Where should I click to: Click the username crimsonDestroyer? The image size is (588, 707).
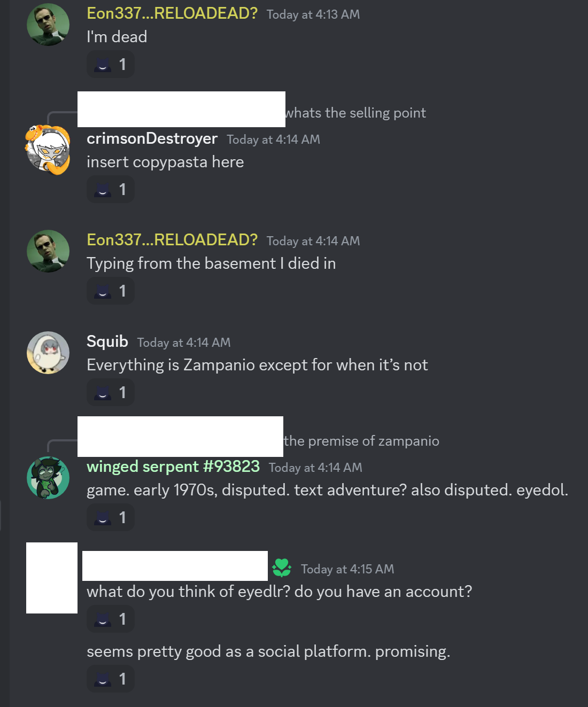[152, 138]
